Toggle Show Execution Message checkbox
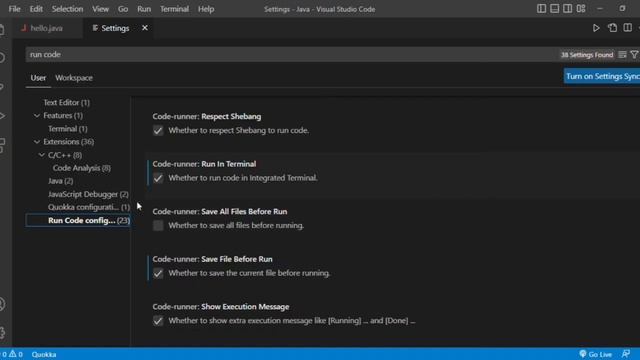This screenshot has height=360, width=640. [158, 321]
